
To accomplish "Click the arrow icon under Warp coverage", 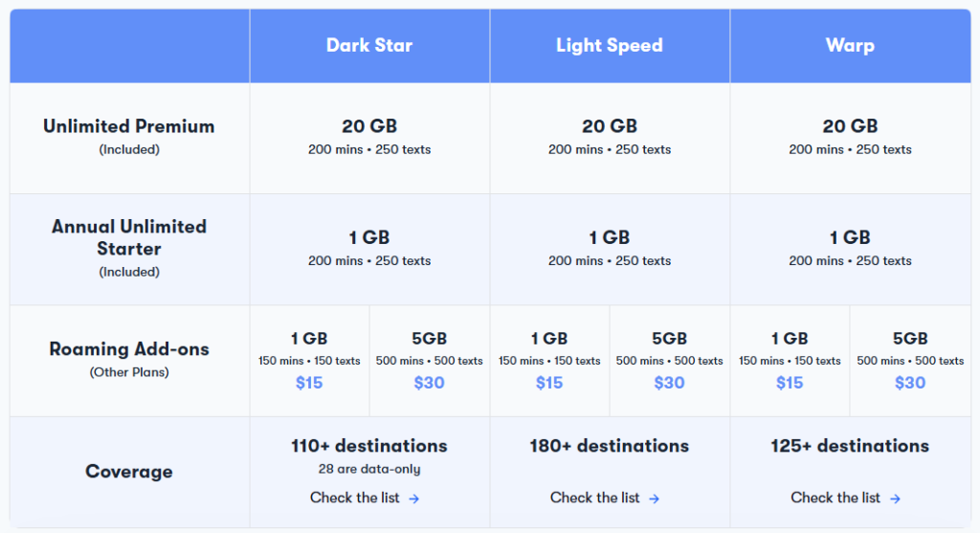I will (x=895, y=499).
